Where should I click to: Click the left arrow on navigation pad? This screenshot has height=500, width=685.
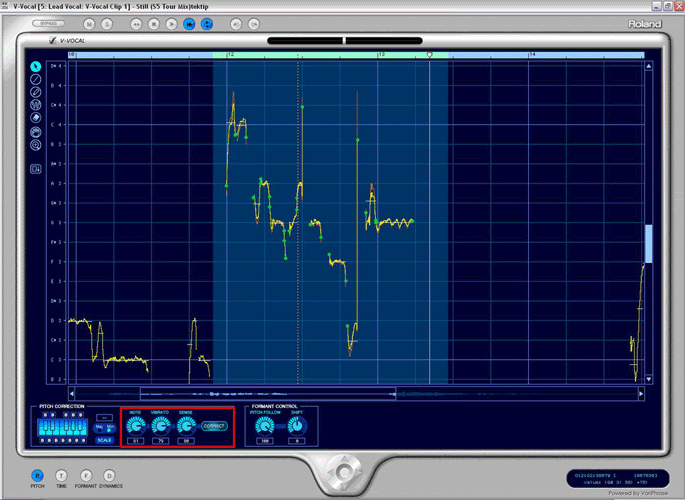click(332, 472)
